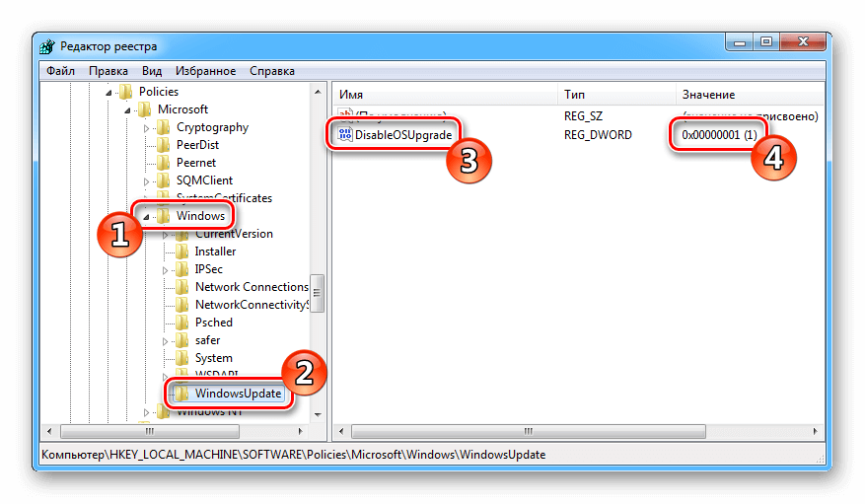The image size is (865, 504).
Task: Click the 0x00000001 (1) value cell
Action: pyautogui.click(x=719, y=134)
